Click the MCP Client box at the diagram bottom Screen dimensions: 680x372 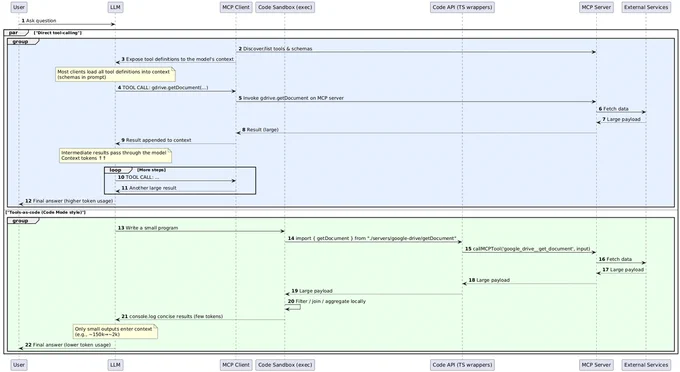coord(236,365)
